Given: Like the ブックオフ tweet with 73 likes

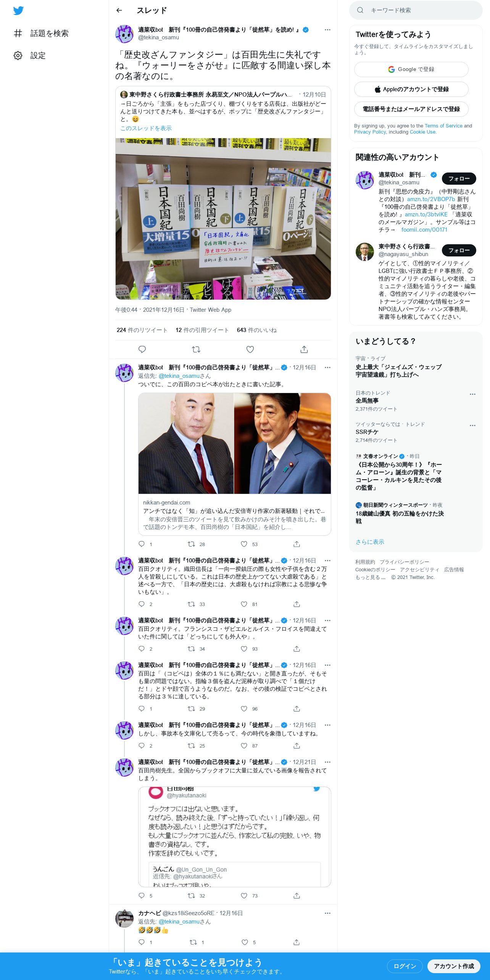Looking at the screenshot, I should tap(244, 896).
